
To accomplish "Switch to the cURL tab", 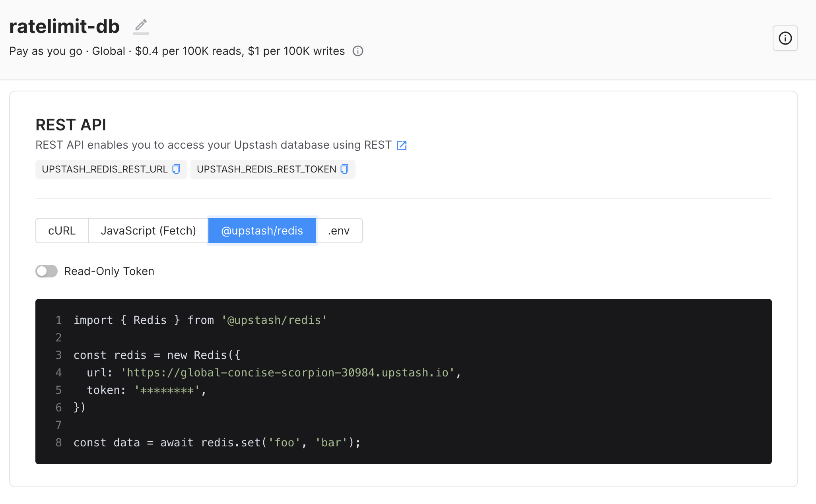I will (62, 231).
